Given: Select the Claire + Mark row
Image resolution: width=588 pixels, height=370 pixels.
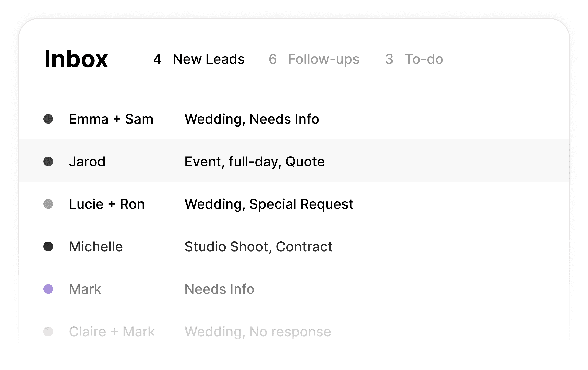Looking at the screenshot, I should click(x=294, y=332).
